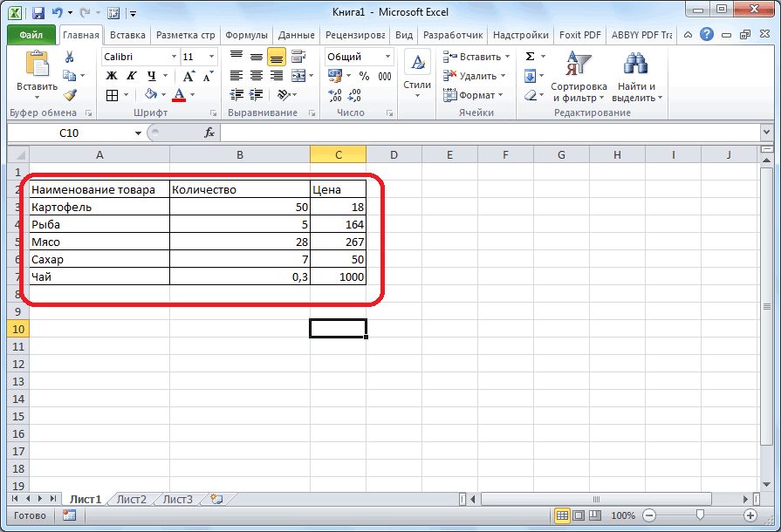Click the Find and Select binoculars
Image resolution: width=781 pixels, height=532 pixels.
636,65
